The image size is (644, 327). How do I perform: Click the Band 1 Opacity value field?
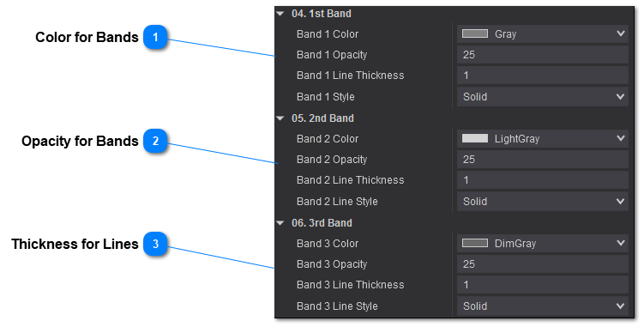(543, 55)
